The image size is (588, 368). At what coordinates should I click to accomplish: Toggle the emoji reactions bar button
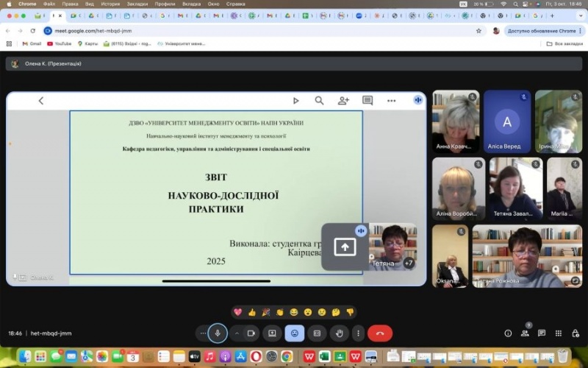click(x=295, y=333)
